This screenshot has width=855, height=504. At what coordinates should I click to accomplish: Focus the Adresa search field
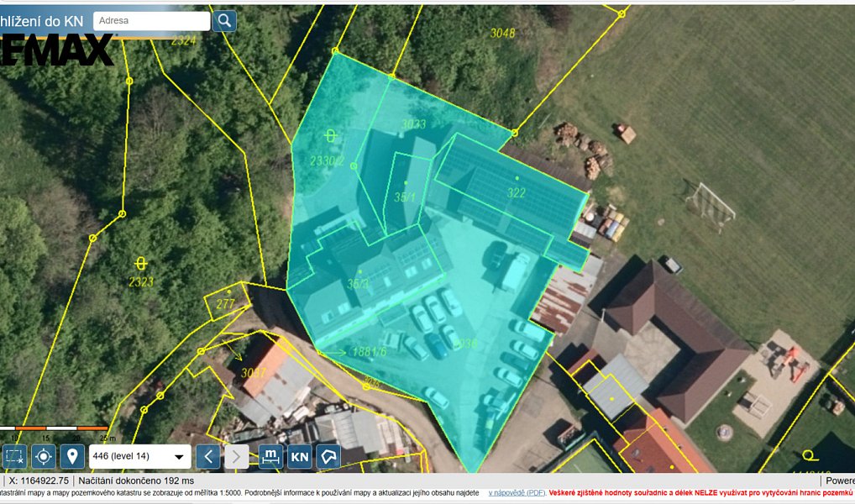click(x=151, y=21)
